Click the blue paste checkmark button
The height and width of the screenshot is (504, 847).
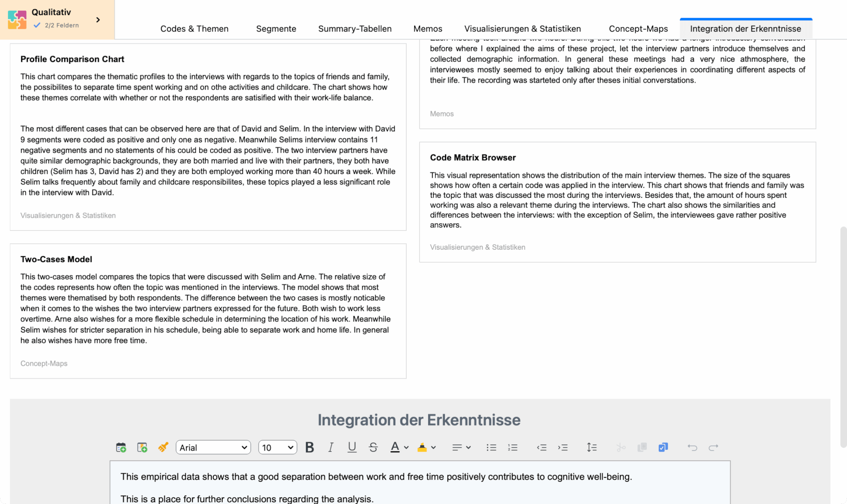(x=663, y=447)
